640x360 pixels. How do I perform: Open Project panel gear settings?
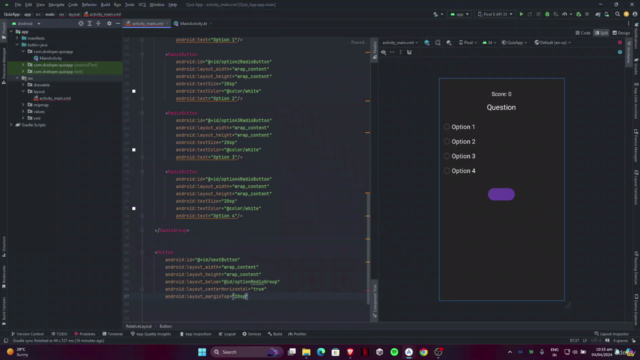click(x=109, y=24)
